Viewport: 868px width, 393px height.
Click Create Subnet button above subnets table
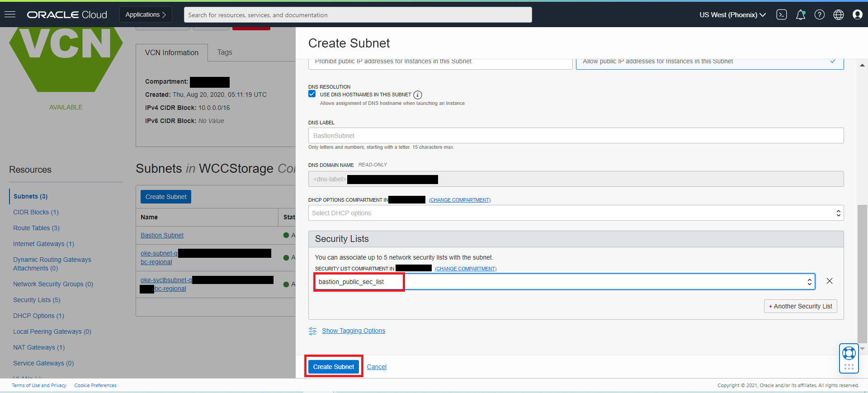click(x=166, y=197)
